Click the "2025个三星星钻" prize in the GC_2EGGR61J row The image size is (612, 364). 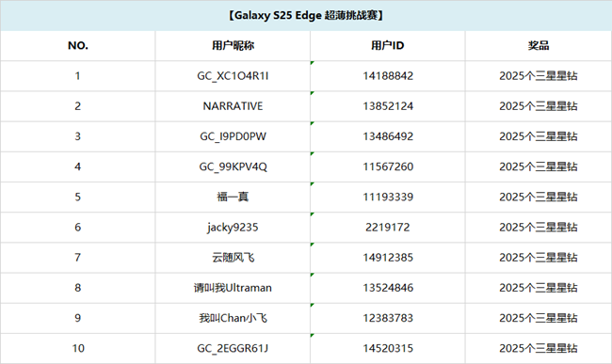tap(539, 348)
